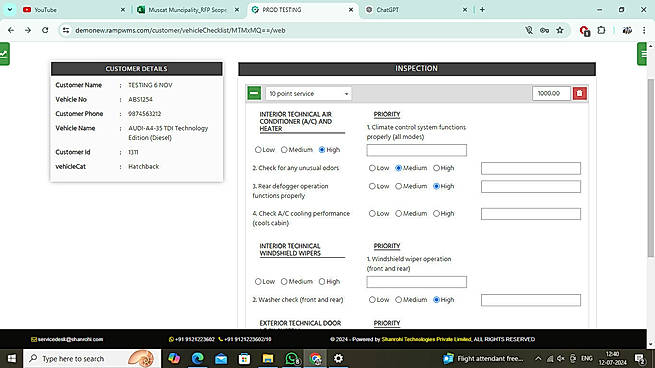Click the service price field 1000.00
This screenshot has width=655, height=368.
coord(551,93)
